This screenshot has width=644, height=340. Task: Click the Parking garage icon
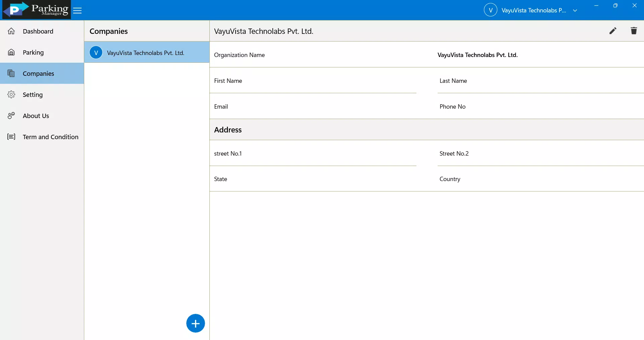pos(11,52)
